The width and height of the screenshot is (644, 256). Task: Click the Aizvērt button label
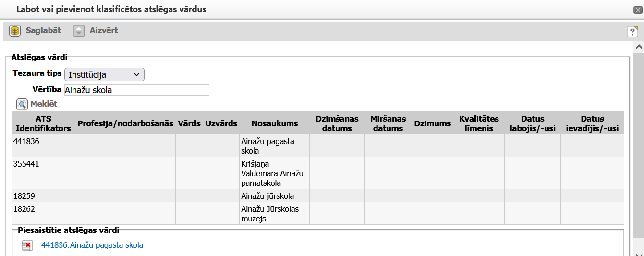[x=104, y=31]
